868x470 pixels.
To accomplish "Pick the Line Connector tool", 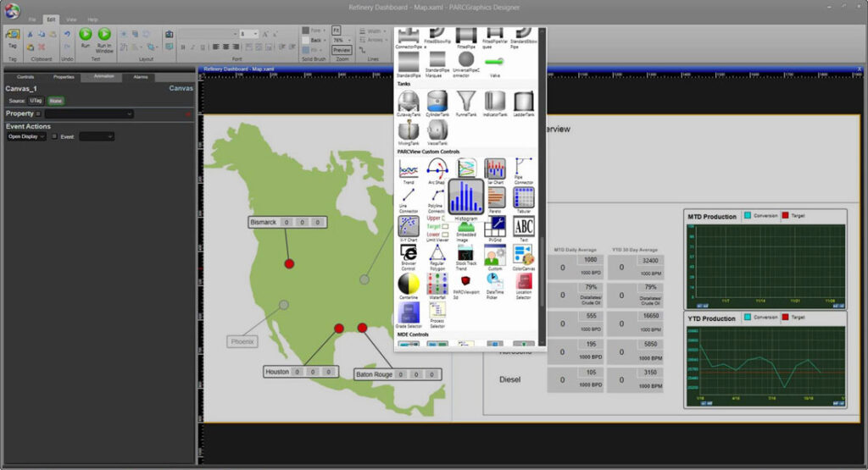I will pyautogui.click(x=409, y=198).
